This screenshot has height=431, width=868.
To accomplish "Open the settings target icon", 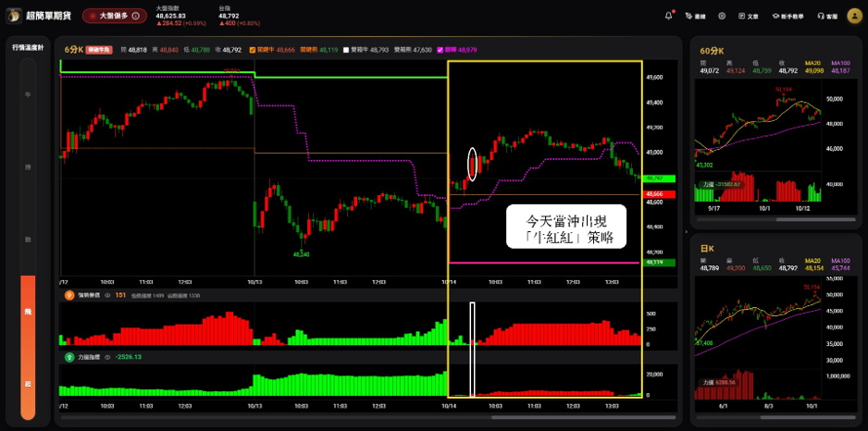I will pyautogui.click(x=722, y=16).
